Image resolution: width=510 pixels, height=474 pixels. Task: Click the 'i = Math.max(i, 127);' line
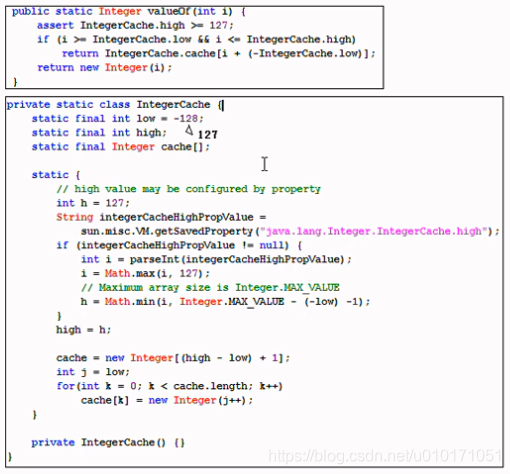click(145, 274)
